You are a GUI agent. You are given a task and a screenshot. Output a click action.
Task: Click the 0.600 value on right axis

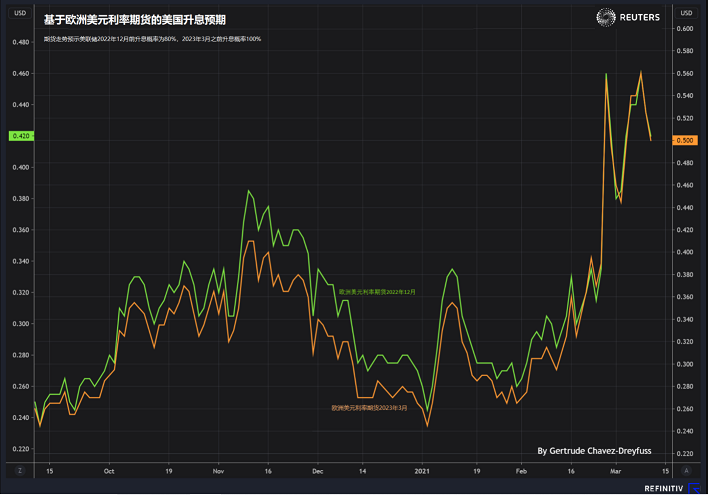(x=685, y=28)
